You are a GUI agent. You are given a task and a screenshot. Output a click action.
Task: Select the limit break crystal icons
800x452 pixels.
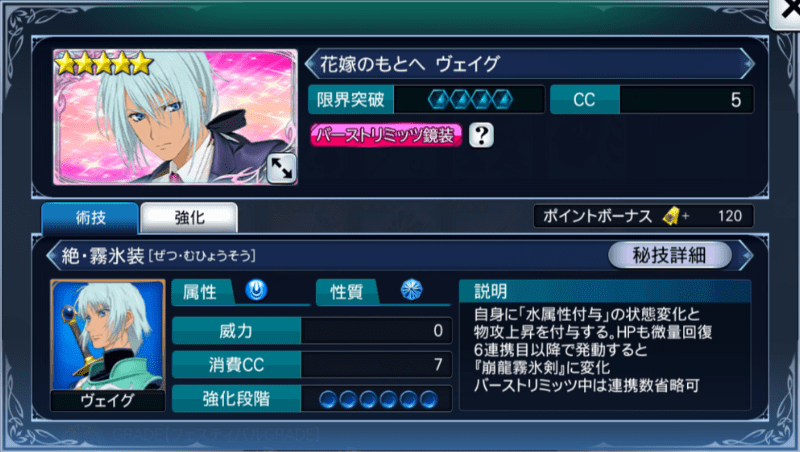470,99
